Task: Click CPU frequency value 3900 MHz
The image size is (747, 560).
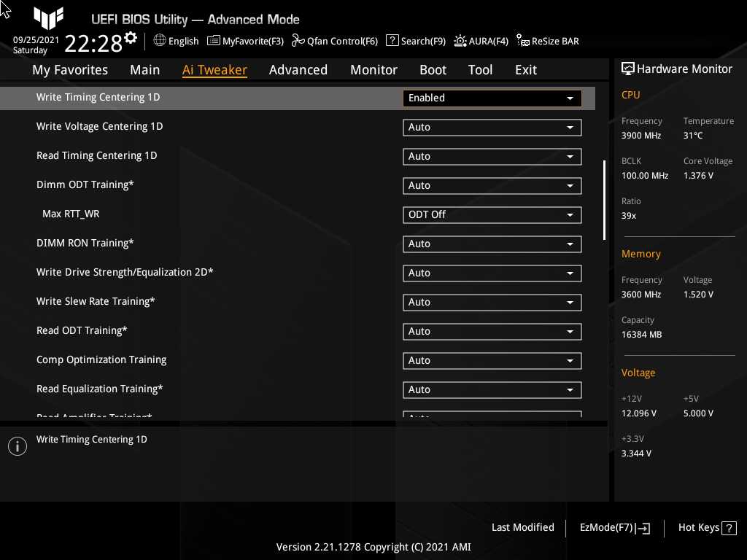Action: tap(640, 136)
